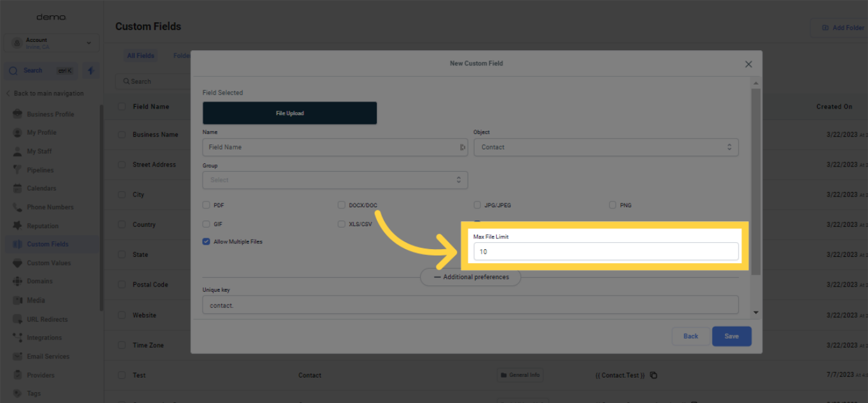Open the Object dropdown showing Contact
The height and width of the screenshot is (403, 868).
point(606,147)
